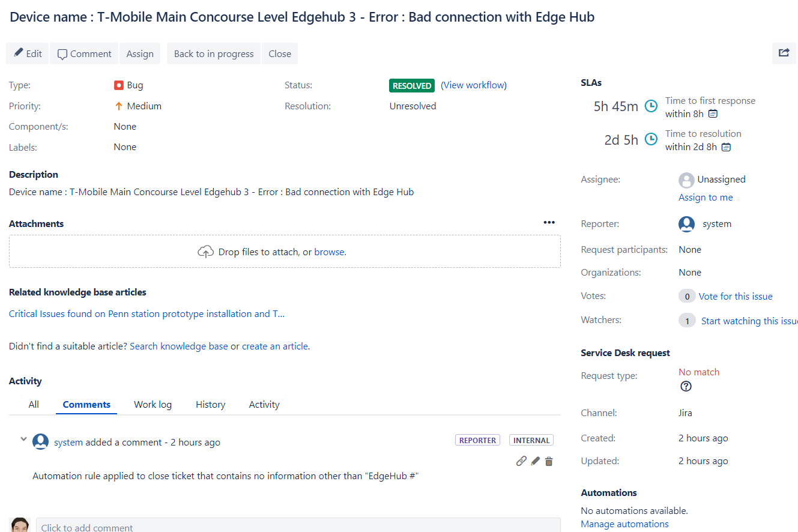
Task: Click Vote for this issue link
Action: pyautogui.click(x=736, y=296)
